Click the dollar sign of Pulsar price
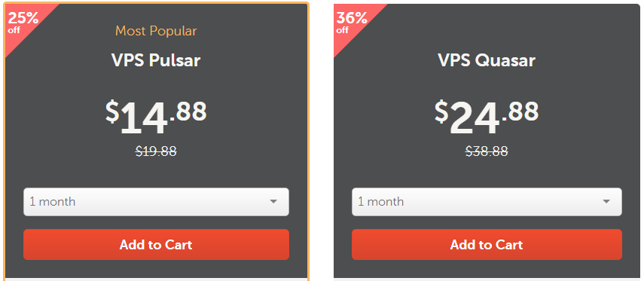Image resolution: width=644 pixels, height=281 pixels. click(112, 112)
